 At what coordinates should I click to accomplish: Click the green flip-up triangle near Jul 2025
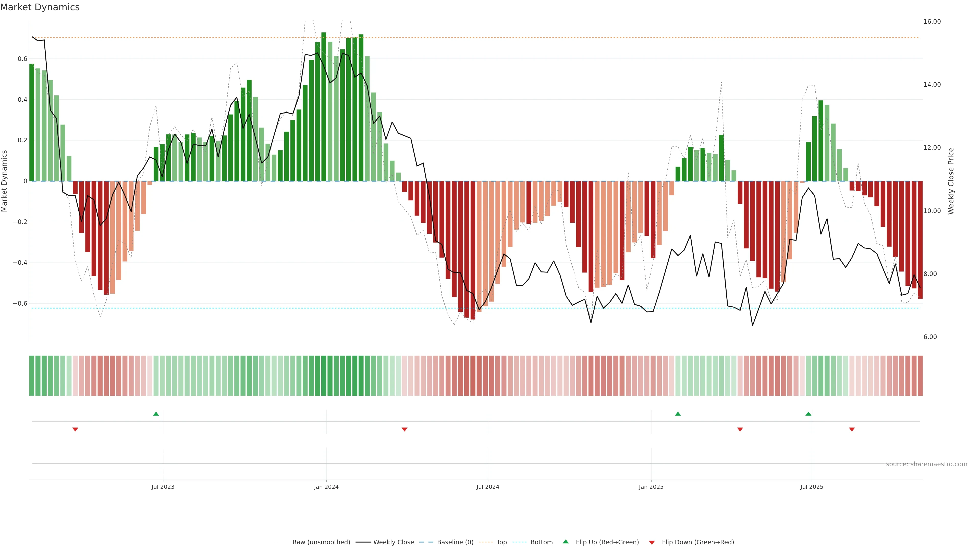(808, 414)
